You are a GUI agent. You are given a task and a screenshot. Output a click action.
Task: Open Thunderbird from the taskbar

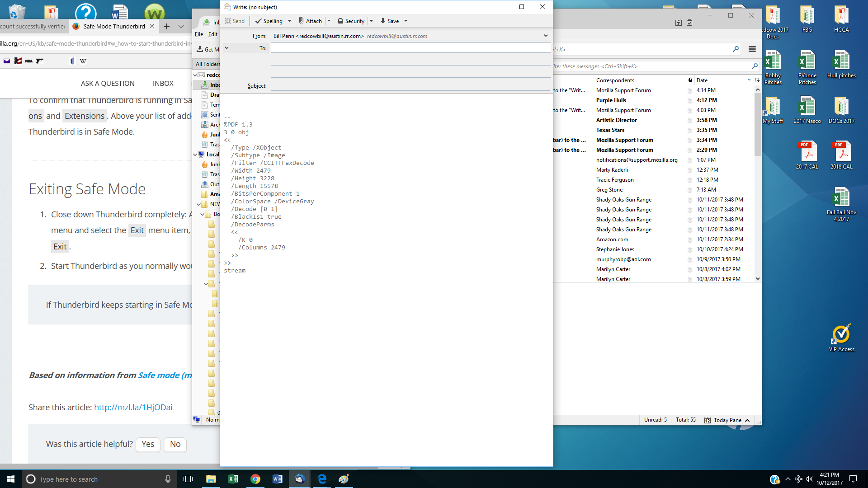[x=299, y=479]
